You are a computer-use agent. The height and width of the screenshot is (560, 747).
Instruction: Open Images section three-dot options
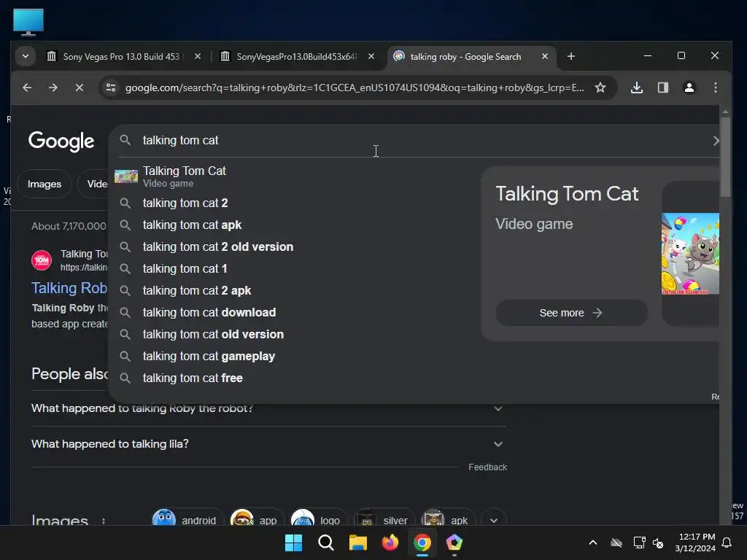(x=104, y=521)
